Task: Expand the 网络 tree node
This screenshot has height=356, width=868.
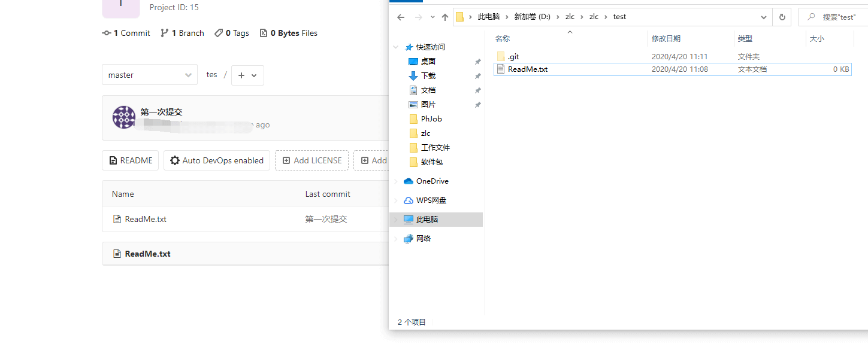Action: (395, 239)
